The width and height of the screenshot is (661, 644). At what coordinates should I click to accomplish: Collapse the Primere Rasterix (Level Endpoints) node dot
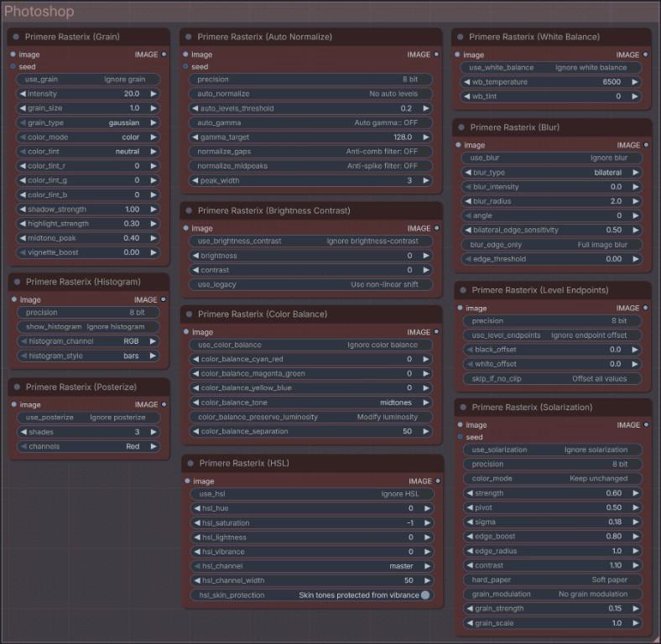point(463,290)
